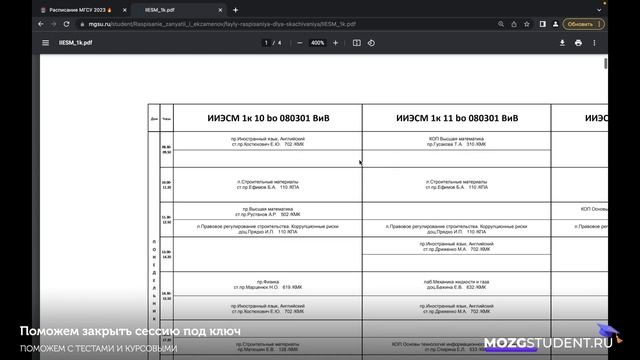Click the 400% zoom level field
This screenshot has width=640, height=360.
click(x=318, y=43)
